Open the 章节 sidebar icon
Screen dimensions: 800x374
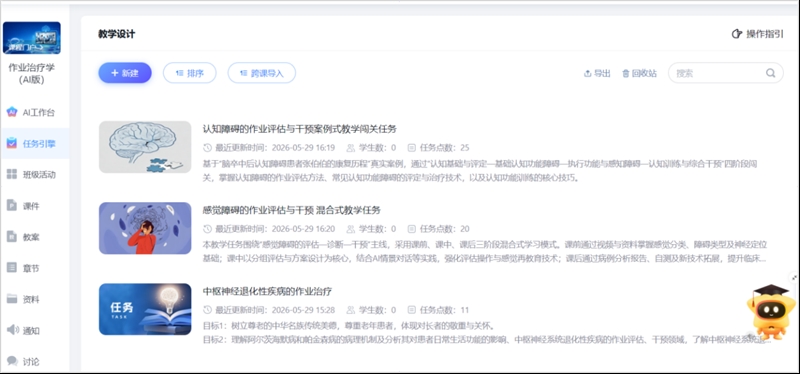tap(12, 268)
